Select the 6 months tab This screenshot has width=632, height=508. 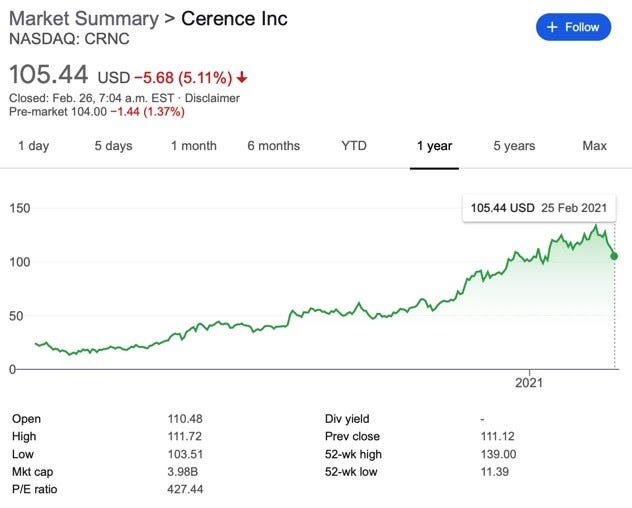click(273, 146)
